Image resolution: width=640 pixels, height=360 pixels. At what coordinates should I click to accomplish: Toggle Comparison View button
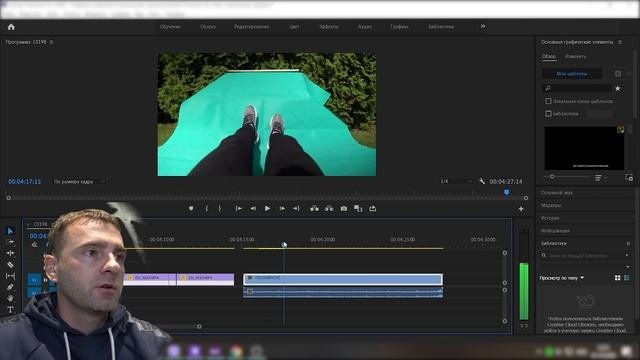(358, 209)
